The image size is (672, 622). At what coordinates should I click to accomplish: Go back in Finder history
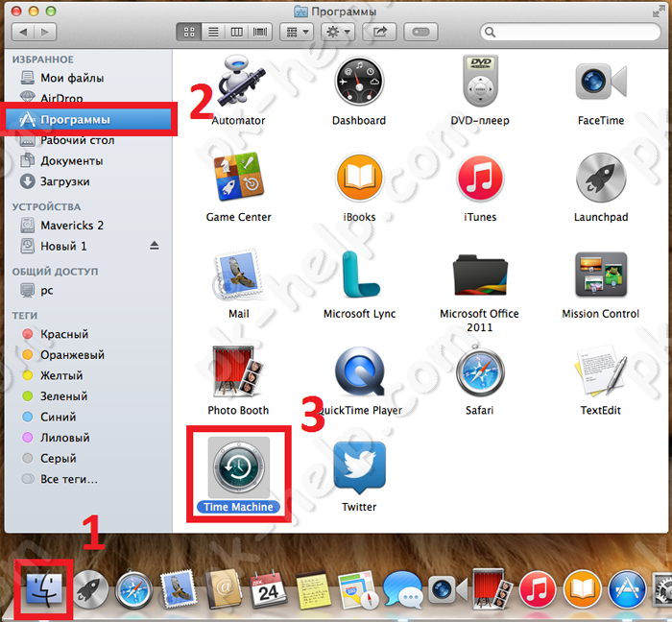click(x=23, y=32)
